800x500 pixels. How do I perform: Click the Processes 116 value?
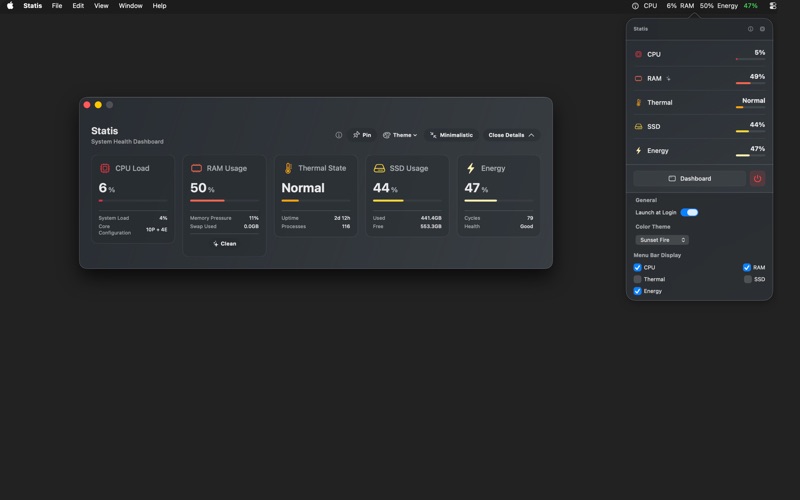tap(346, 226)
